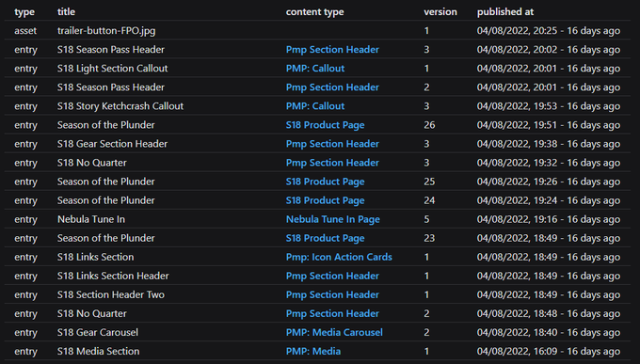Click the 'published at' column header
640x364 pixels.
[504, 12]
